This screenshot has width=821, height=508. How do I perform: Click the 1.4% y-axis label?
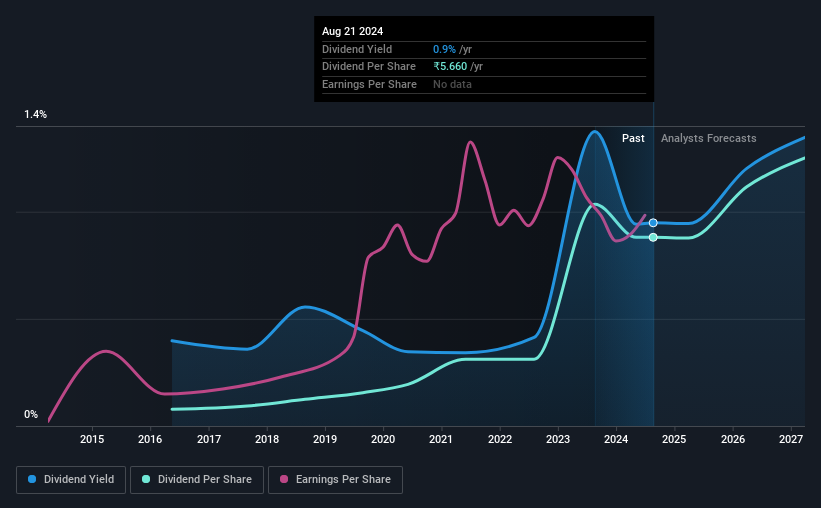[x=36, y=114]
